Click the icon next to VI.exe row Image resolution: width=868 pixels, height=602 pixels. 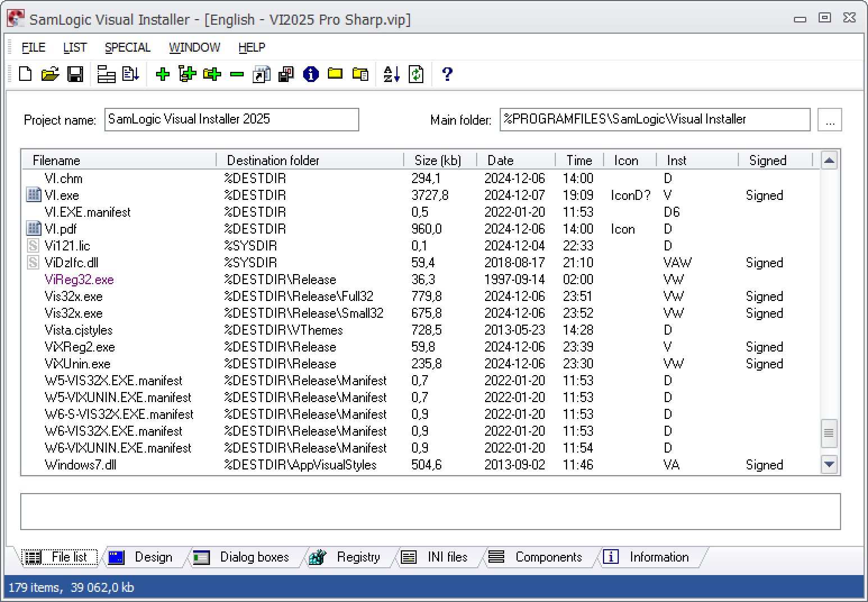[x=34, y=195]
